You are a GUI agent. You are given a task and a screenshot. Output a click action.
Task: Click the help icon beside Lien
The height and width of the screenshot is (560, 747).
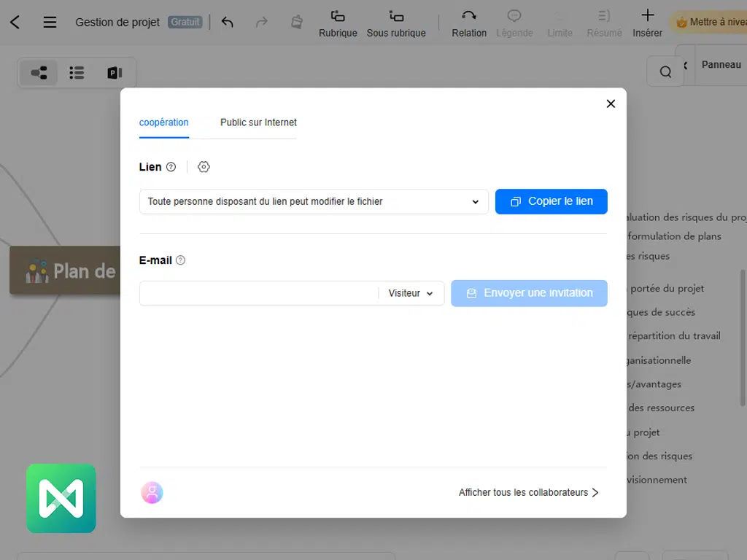171,167
